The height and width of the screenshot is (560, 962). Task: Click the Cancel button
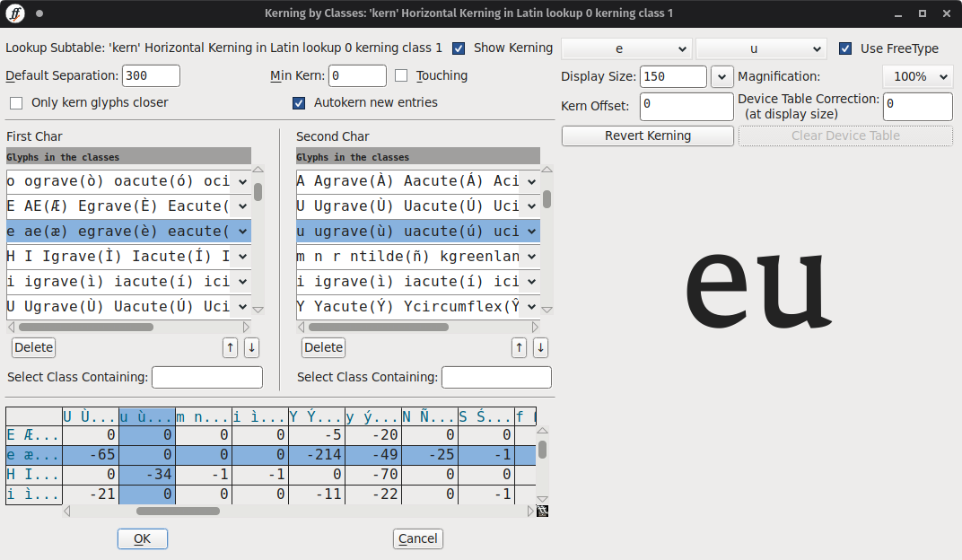(418, 538)
